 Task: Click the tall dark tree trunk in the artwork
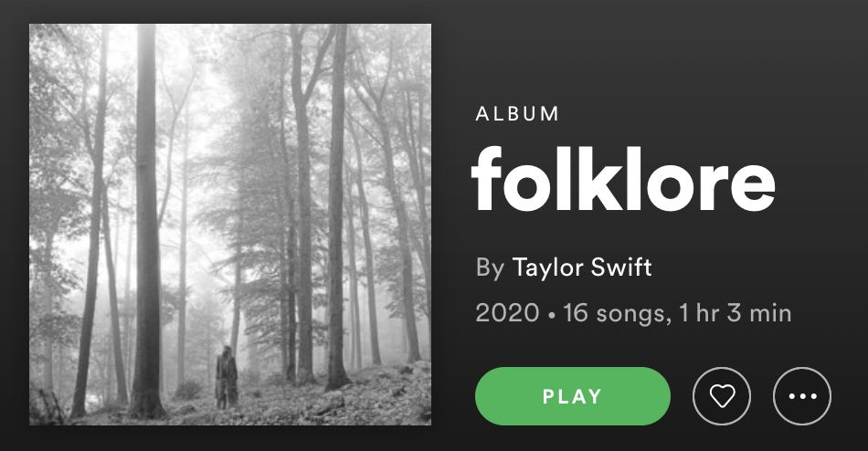coord(147,221)
